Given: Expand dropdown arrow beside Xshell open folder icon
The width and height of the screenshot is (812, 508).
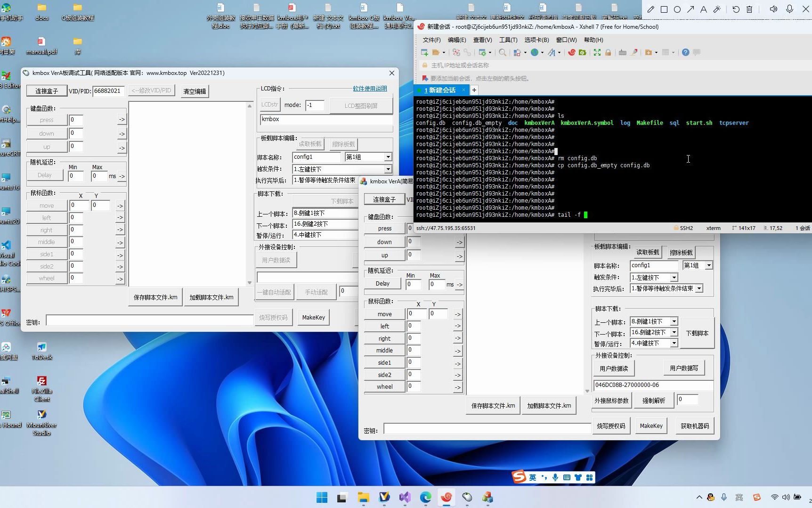Looking at the screenshot, I should click(444, 53).
